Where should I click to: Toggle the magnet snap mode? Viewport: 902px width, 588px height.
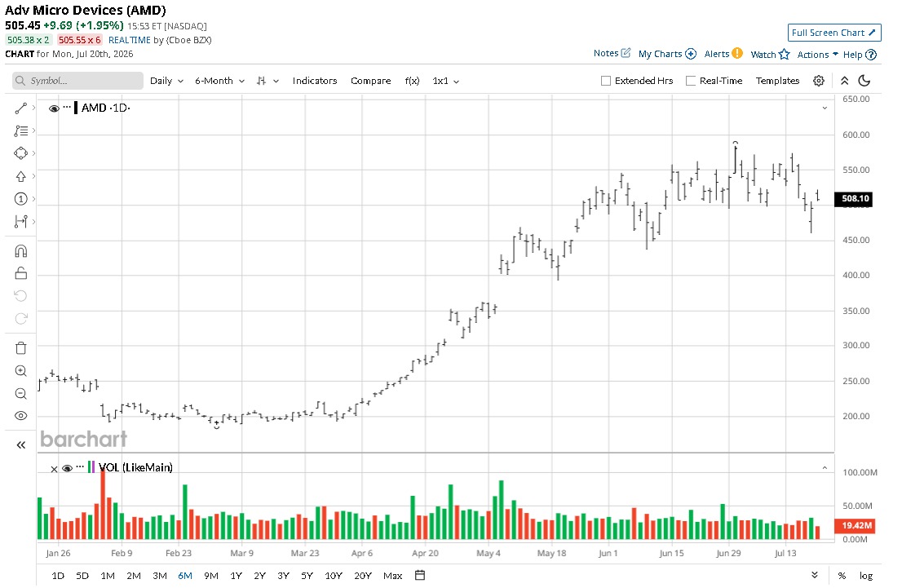[20, 251]
